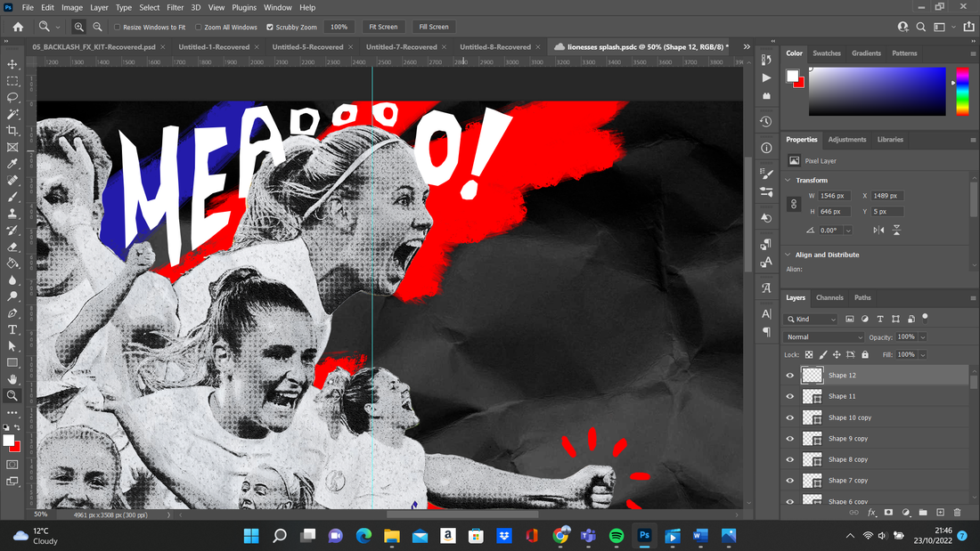
Task: Open the Filter menu
Action: pos(175,7)
